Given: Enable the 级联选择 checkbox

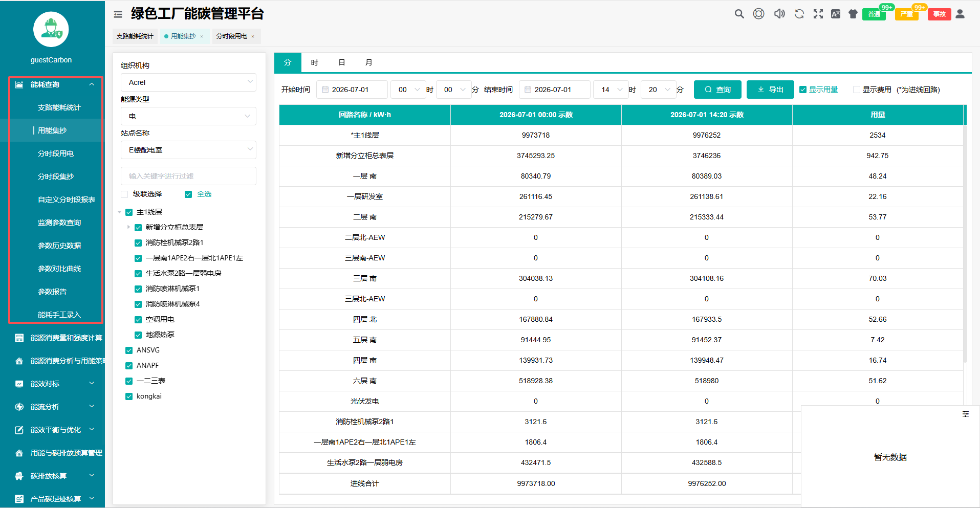Looking at the screenshot, I should [x=124, y=194].
